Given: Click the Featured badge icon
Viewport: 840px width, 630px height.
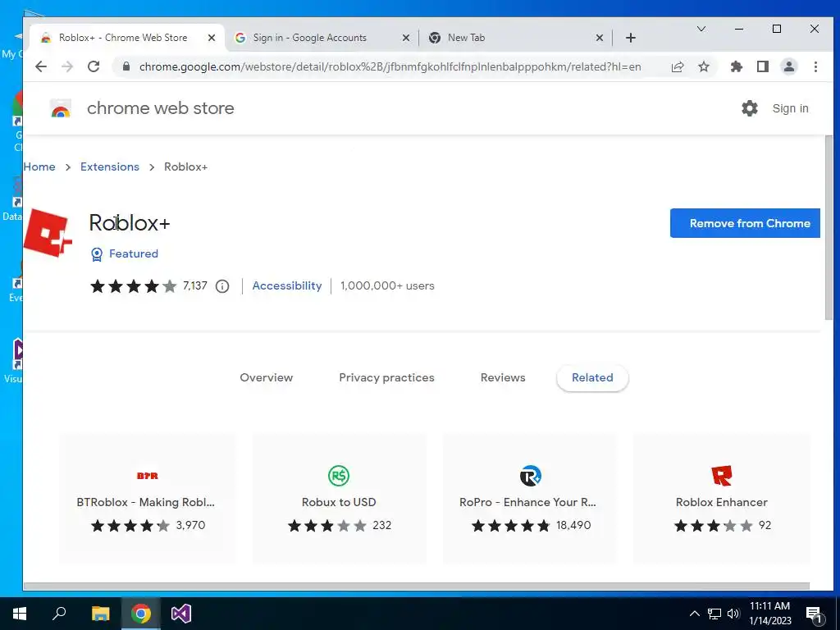Looking at the screenshot, I should [97, 254].
